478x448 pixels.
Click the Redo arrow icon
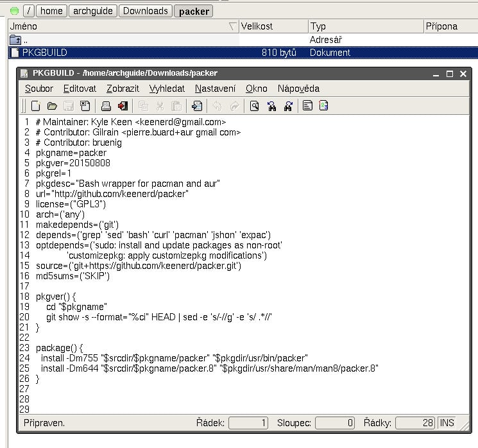234,106
